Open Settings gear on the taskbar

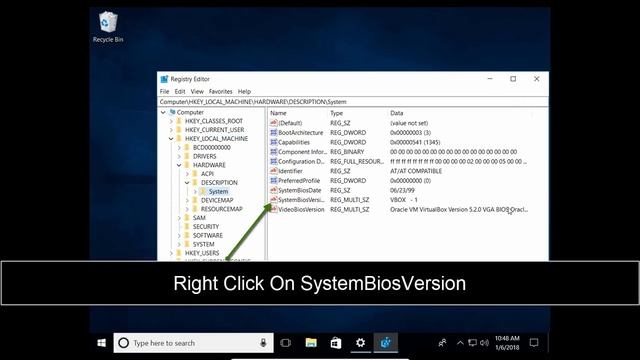point(360,343)
